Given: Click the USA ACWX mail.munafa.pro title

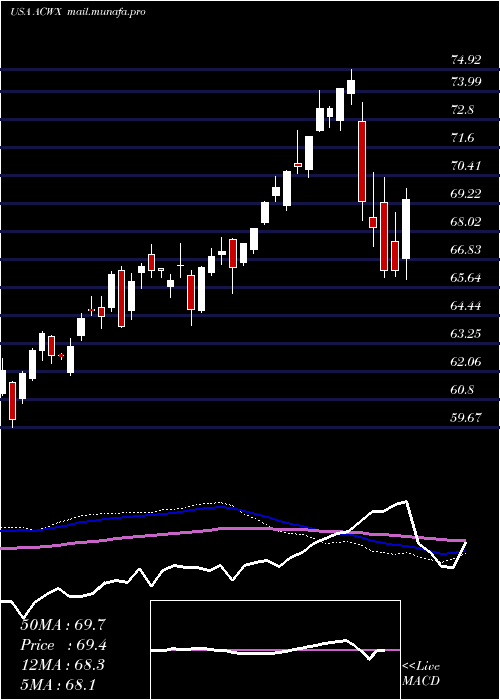Looking at the screenshot, I should click(x=78, y=12).
